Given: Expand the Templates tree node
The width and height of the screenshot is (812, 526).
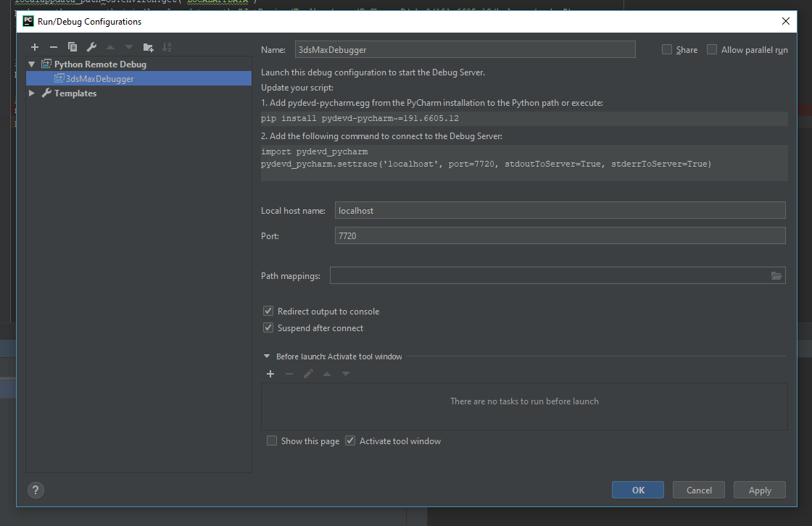Looking at the screenshot, I should pos(32,93).
